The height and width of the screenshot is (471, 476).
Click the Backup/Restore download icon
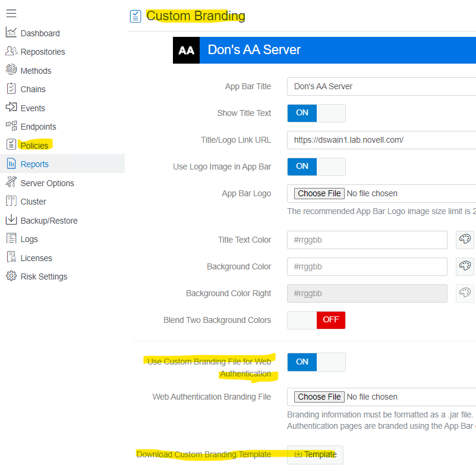[x=11, y=220]
